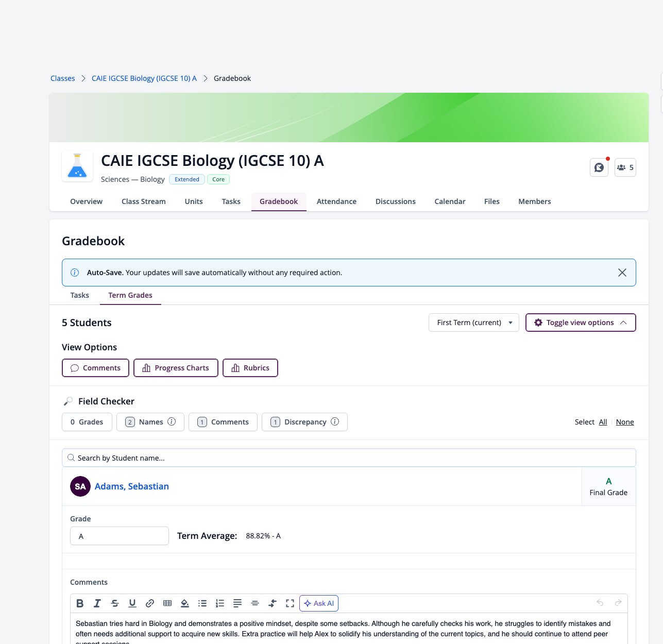Open text alignment option in toolbar
The width and height of the screenshot is (663, 644).
coord(237,603)
